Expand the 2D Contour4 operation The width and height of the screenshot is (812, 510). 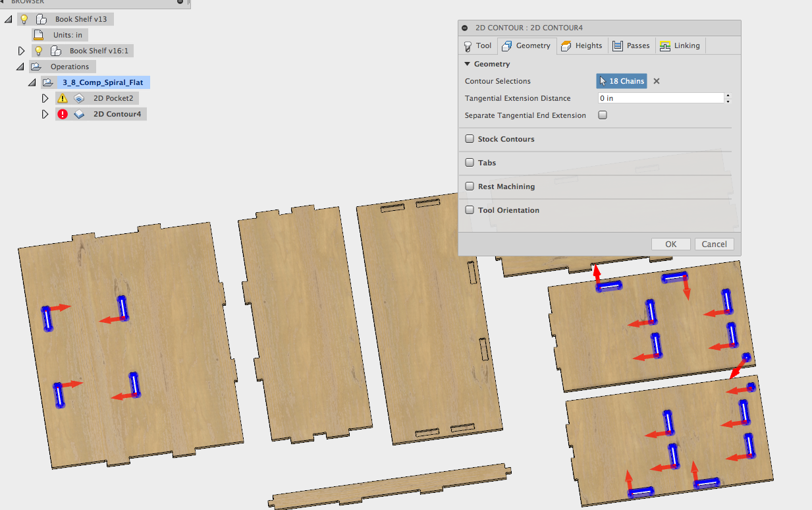(x=45, y=114)
